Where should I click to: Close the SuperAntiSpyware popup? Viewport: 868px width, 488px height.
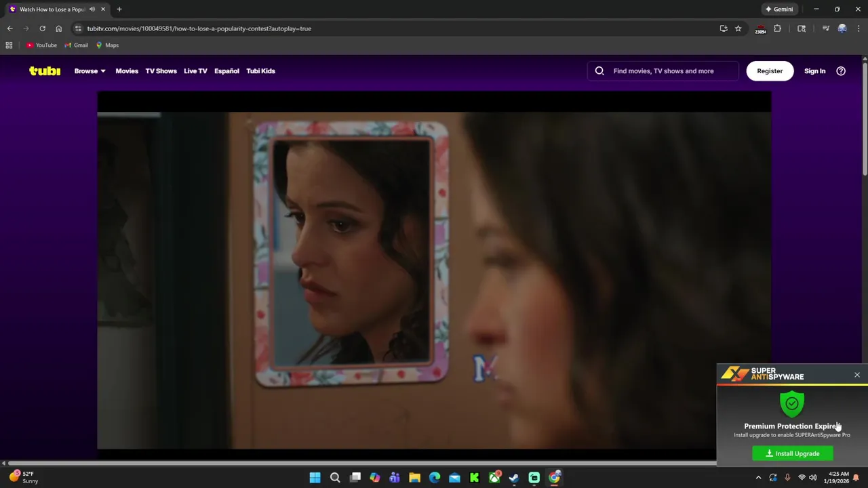857,375
